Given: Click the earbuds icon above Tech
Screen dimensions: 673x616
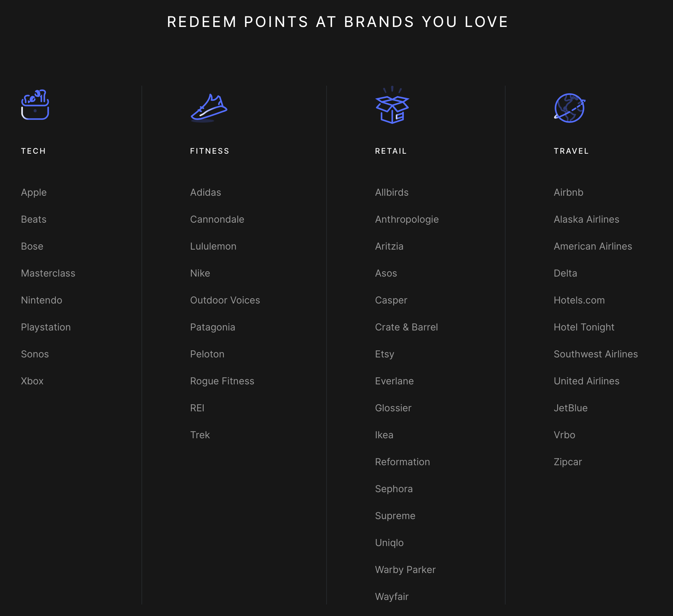Looking at the screenshot, I should (x=35, y=105).
